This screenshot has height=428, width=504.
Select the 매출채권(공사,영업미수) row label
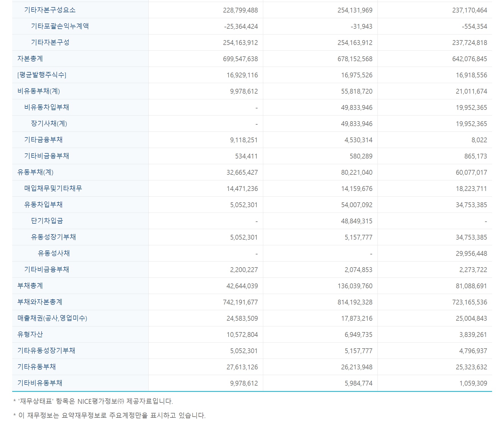pyautogui.click(x=52, y=318)
